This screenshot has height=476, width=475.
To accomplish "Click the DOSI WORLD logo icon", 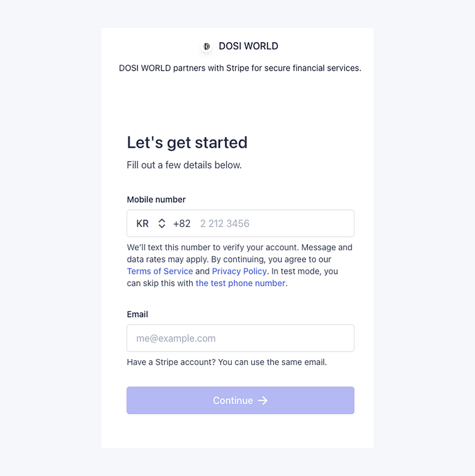I will click(207, 46).
